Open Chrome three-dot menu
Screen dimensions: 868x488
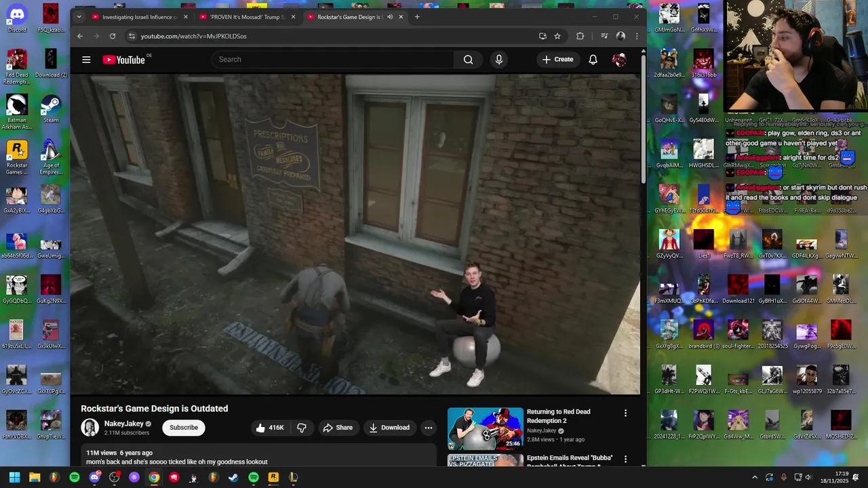coord(637,36)
